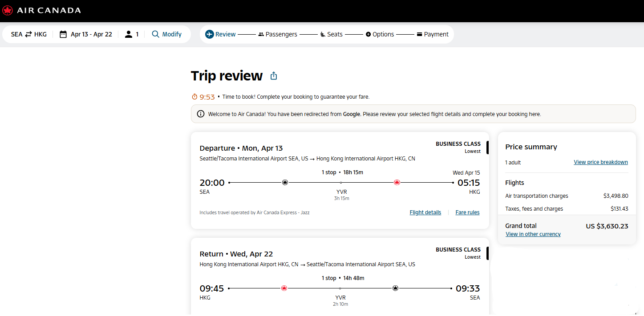Click the Air Canada Express - Jazz operator note

pyautogui.click(x=255, y=213)
